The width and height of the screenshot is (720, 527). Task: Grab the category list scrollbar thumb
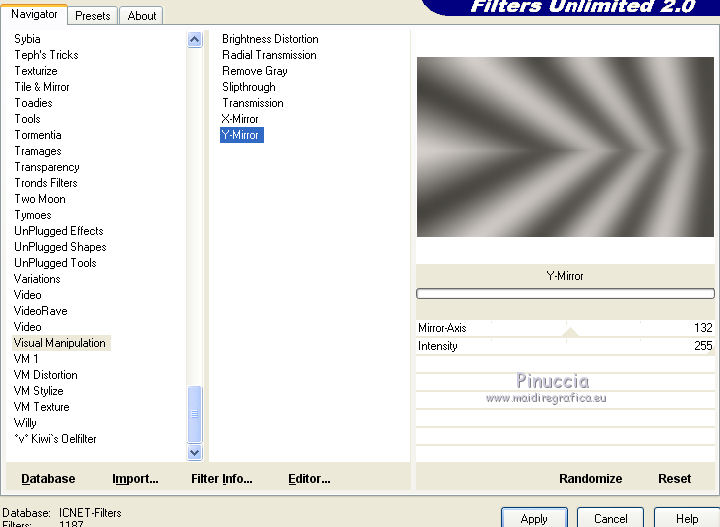[x=195, y=414]
